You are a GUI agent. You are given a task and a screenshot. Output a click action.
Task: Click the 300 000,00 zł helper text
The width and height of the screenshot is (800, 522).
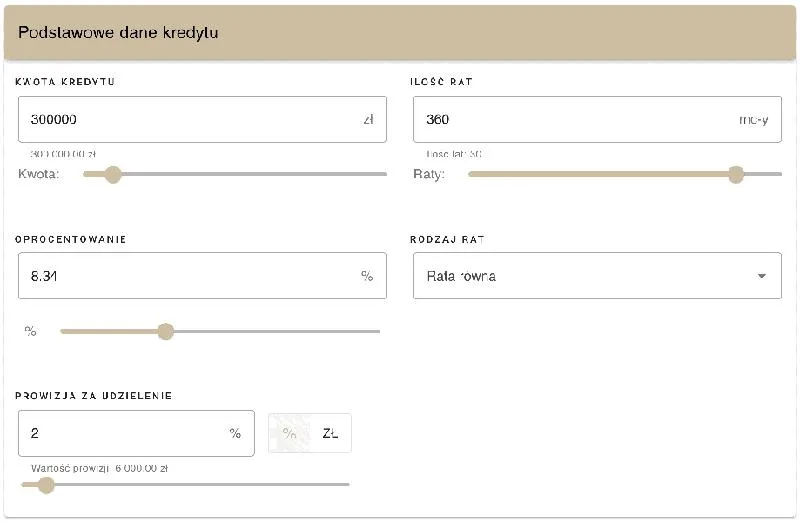pos(63,154)
